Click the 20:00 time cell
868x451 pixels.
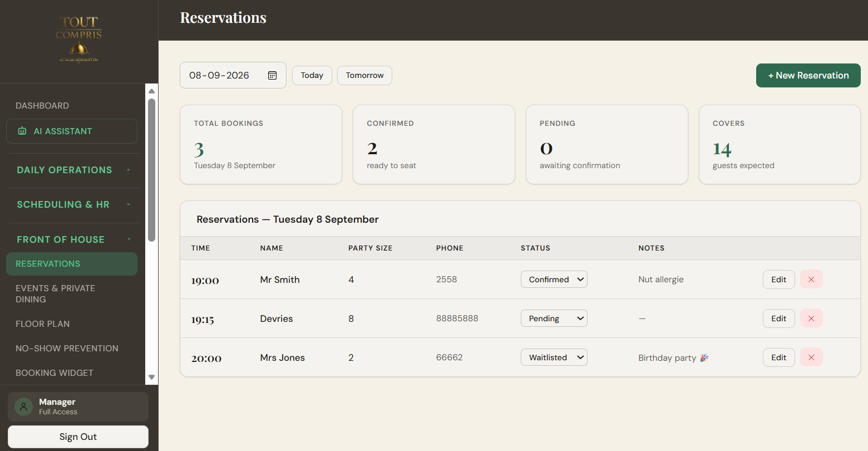point(206,359)
